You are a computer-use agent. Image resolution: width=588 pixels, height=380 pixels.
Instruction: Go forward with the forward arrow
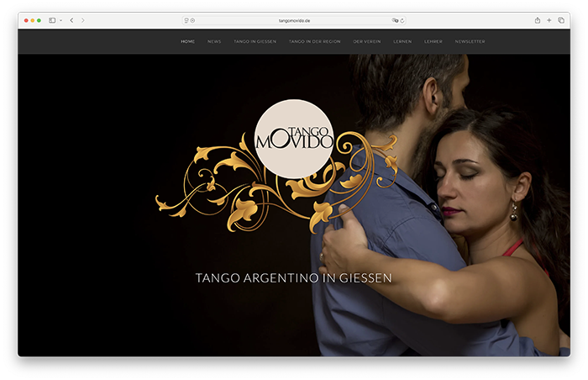pyautogui.click(x=83, y=20)
